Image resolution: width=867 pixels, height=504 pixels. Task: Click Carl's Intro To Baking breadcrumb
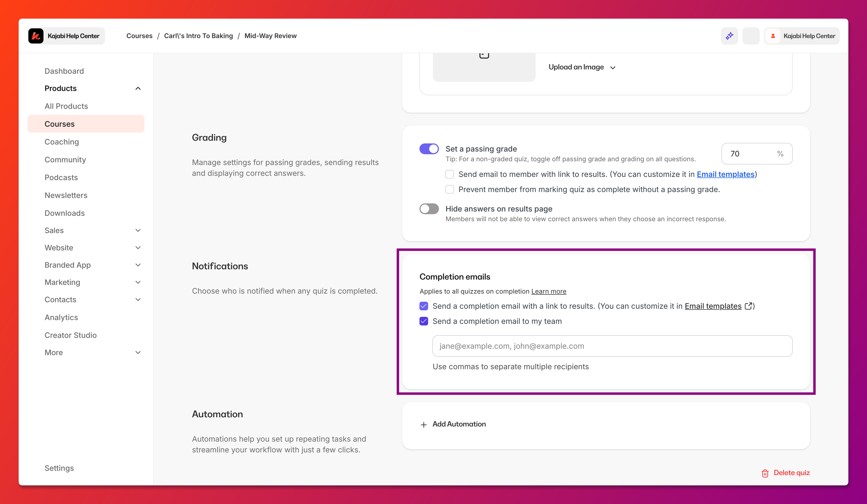(198, 36)
